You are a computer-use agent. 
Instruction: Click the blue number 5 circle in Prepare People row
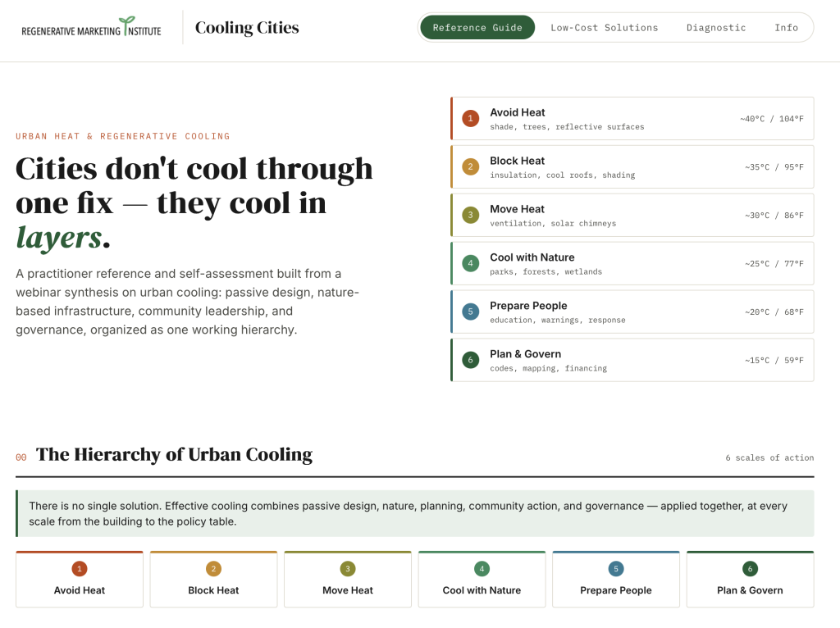[470, 312]
